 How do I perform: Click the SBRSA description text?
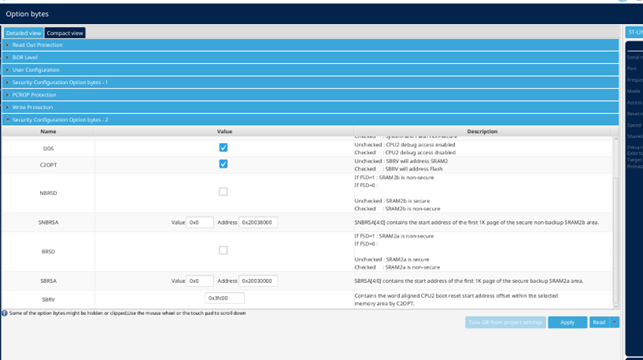pos(469,281)
